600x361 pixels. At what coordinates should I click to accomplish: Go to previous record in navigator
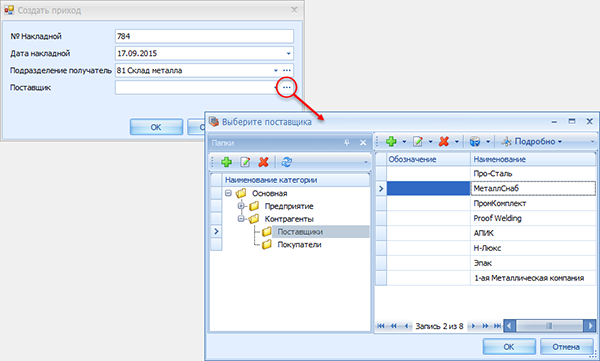pos(406,326)
